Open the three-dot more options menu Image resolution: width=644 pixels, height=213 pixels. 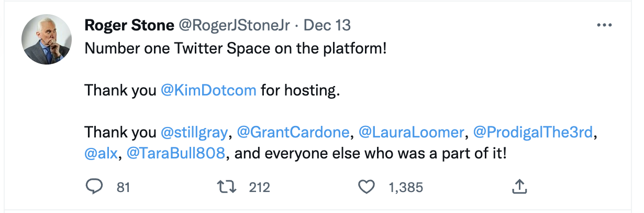click(604, 25)
